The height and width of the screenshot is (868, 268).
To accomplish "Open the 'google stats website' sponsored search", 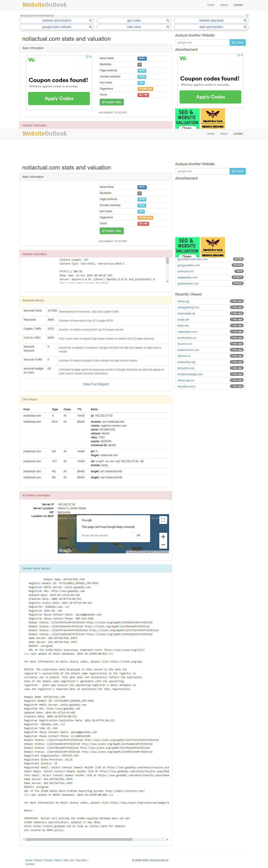I will (56, 27).
